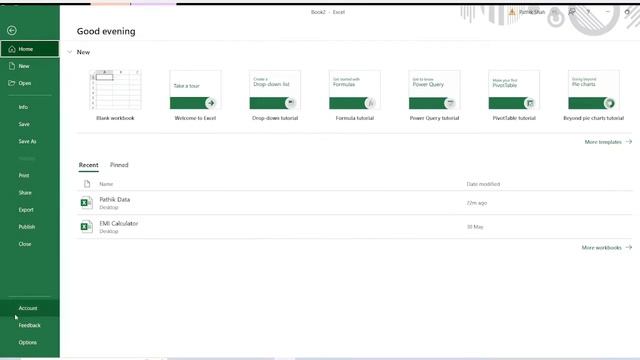The height and width of the screenshot is (360, 640).
Task: Click the profile picture circle in title bar
Action: (x=554, y=12)
